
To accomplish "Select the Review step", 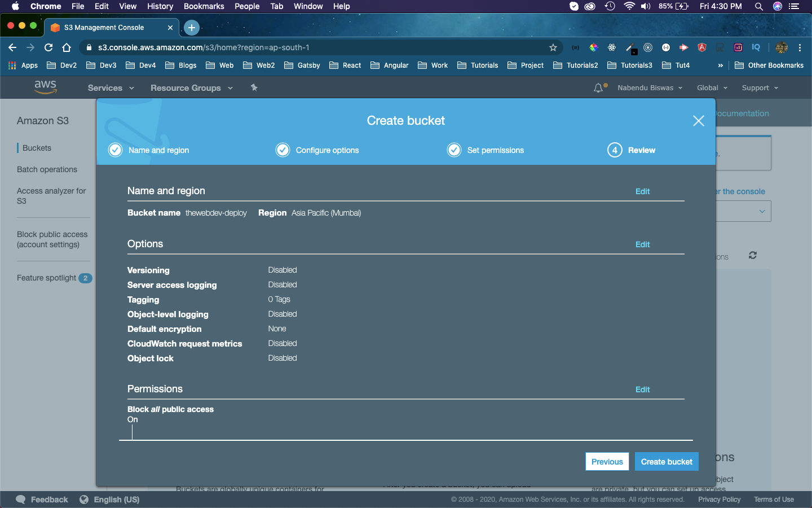I will coord(631,150).
